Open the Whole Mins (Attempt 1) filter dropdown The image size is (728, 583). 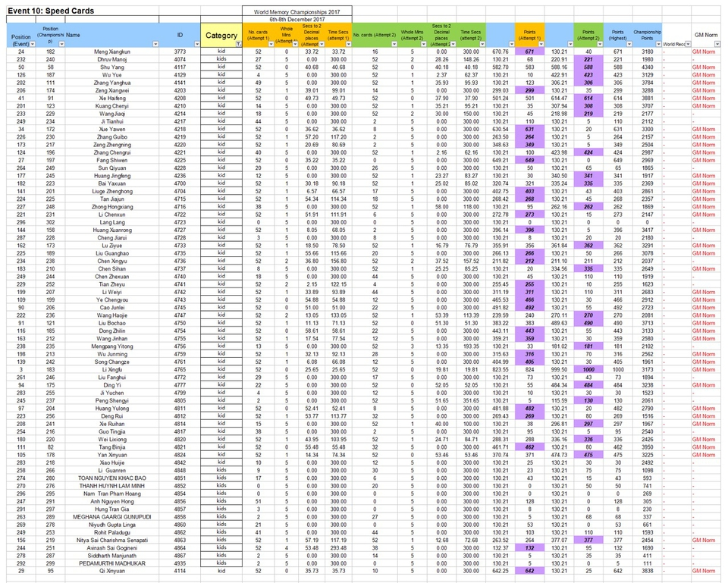pyautogui.click(x=295, y=44)
